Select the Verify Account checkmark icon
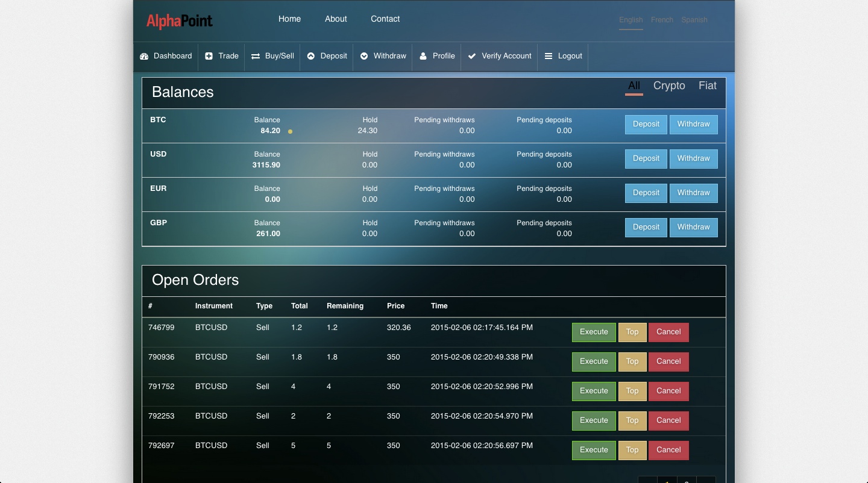 click(x=471, y=56)
